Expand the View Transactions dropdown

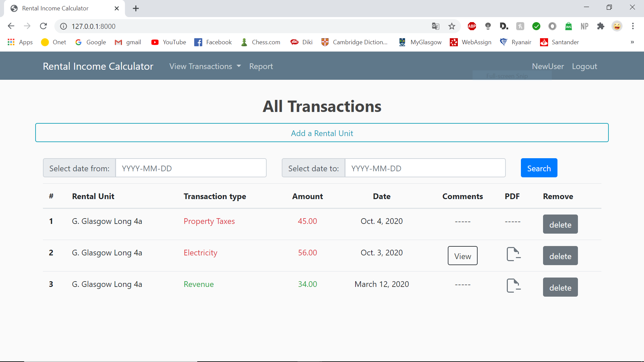tap(205, 66)
